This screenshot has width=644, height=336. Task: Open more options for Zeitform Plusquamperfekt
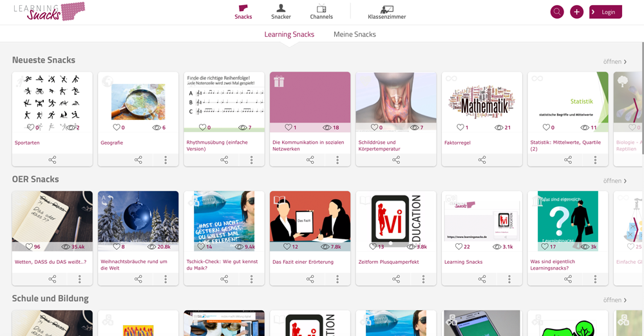[423, 279]
